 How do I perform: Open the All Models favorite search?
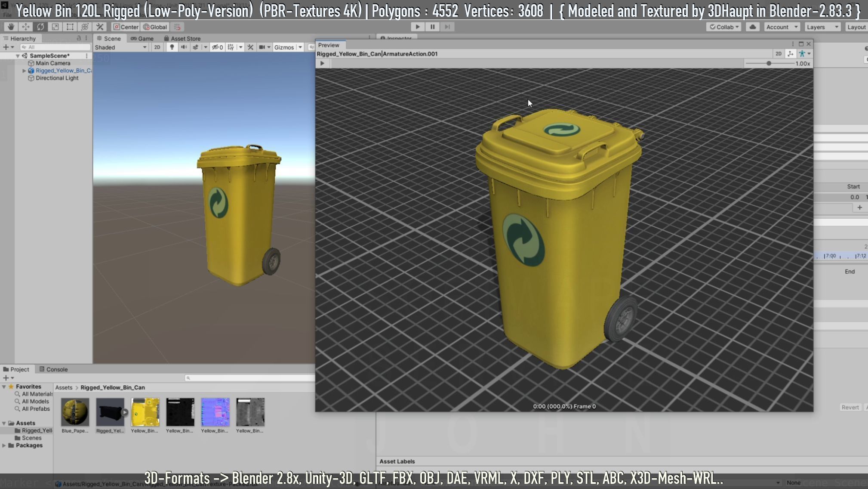pyautogui.click(x=35, y=401)
